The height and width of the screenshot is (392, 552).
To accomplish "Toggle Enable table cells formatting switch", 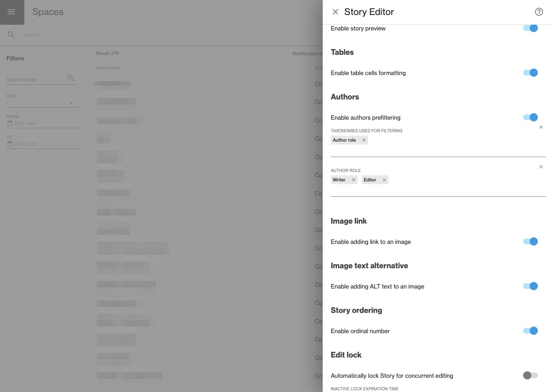I will [530, 73].
